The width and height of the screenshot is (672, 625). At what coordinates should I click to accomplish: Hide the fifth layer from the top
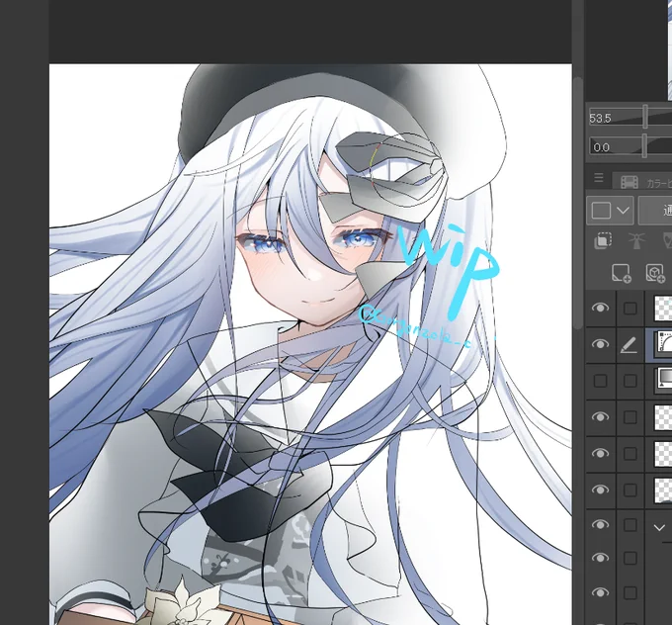coord(600,453)
